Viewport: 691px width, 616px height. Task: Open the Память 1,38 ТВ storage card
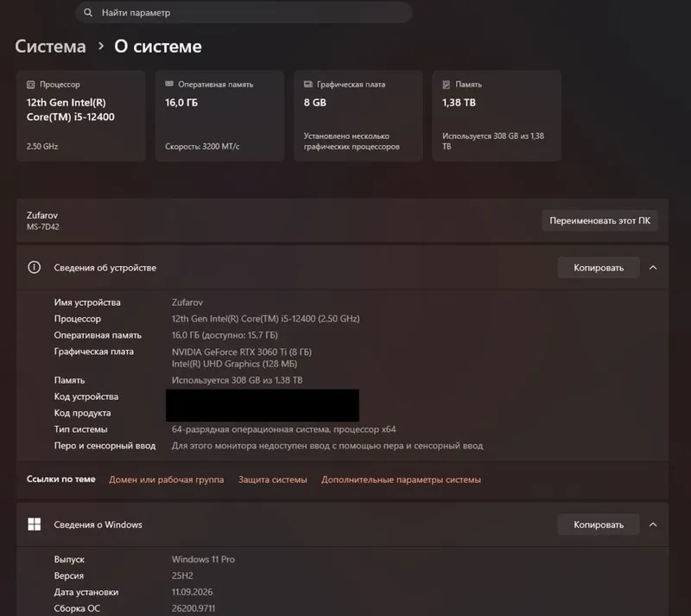[497, 116]
